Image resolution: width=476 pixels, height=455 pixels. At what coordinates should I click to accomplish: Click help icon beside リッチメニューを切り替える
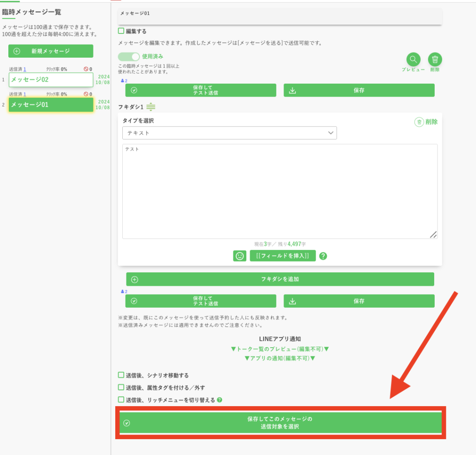(219, 400)
